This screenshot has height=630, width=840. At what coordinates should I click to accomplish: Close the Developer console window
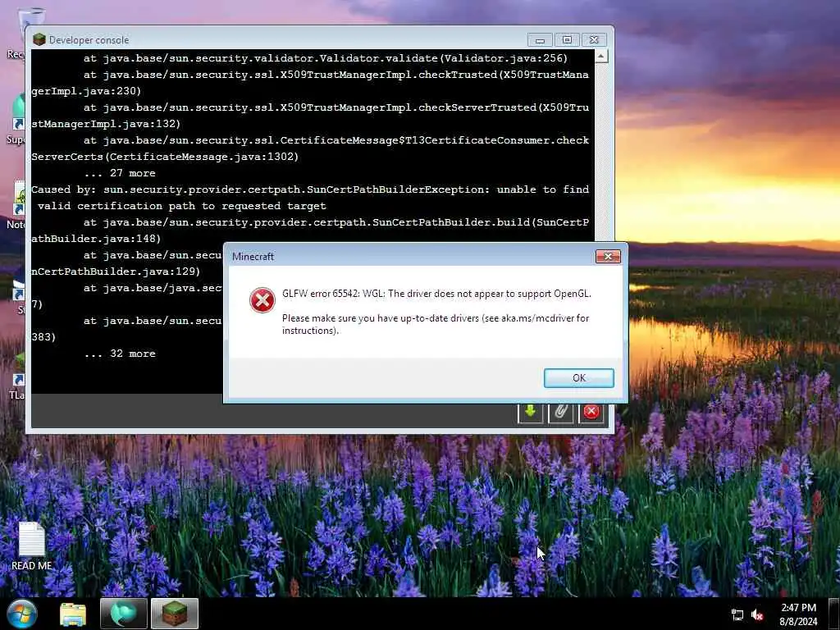(594, 40)
